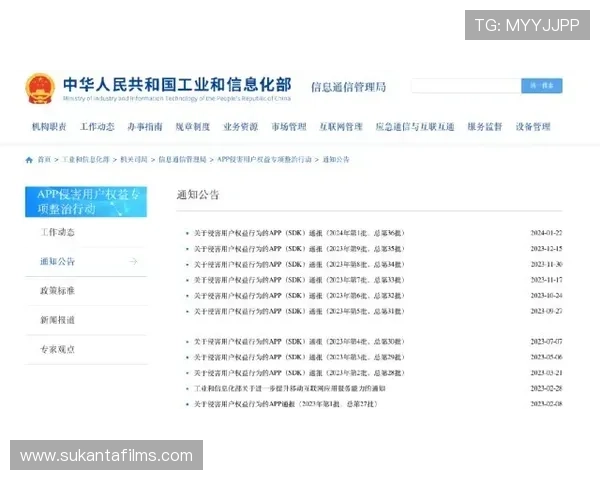Open 服务监督 navigation item
Screen dimensions: 600x480
[485, 127]
